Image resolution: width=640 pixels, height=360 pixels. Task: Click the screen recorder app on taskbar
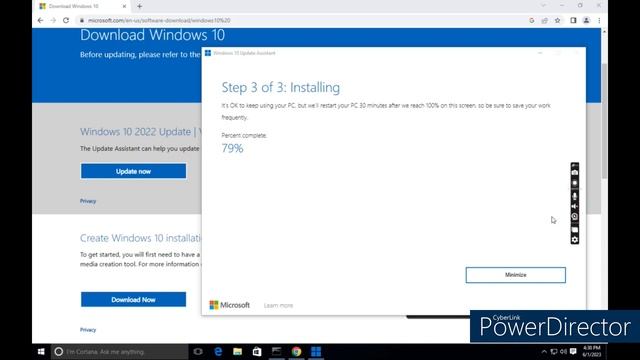click(x=276, y=351)
